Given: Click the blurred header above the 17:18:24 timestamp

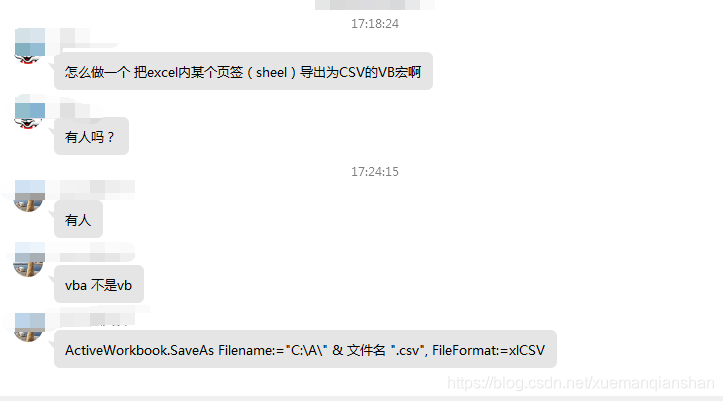Looking at the screenshot, I should tap(374, 5).
